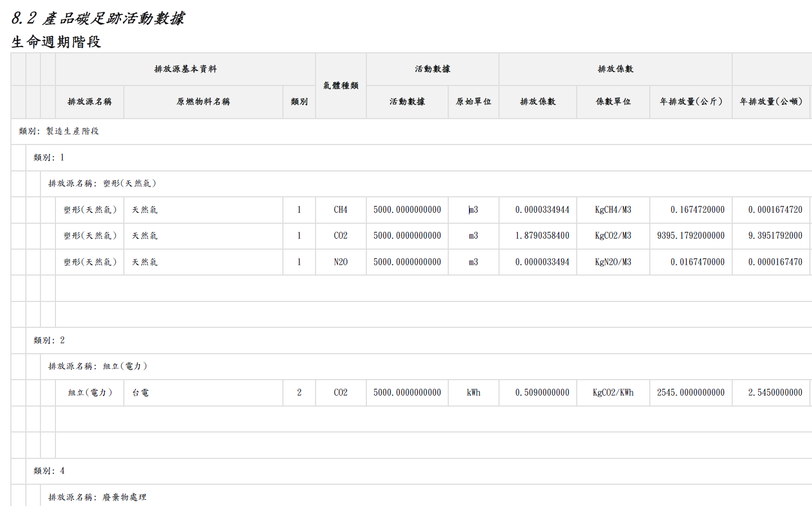The height and width of the screenshot is (506, 812).
Task: Select the 係數單位 column header
Action: tap(613, 102)
